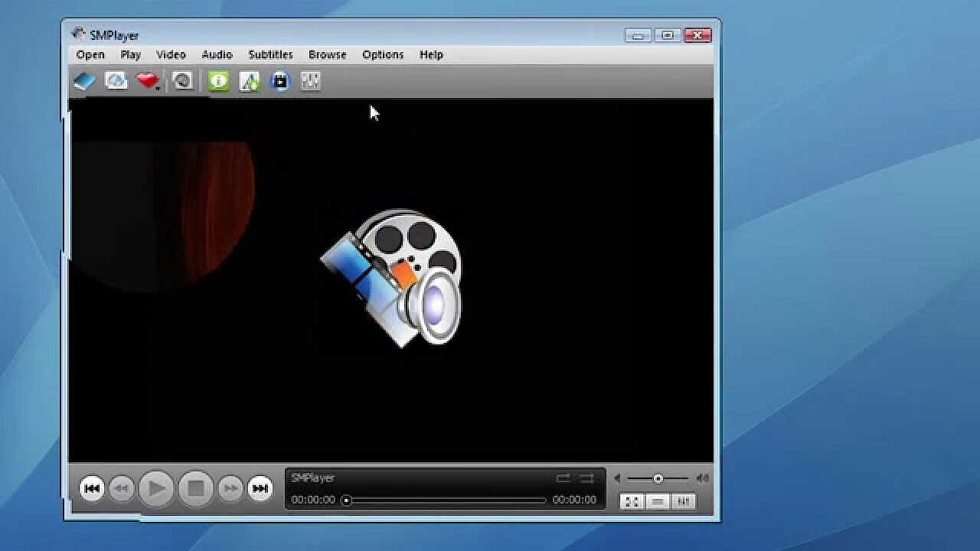Open the Open menu
Screen dimensions: 980x551
tap(90, 54)
